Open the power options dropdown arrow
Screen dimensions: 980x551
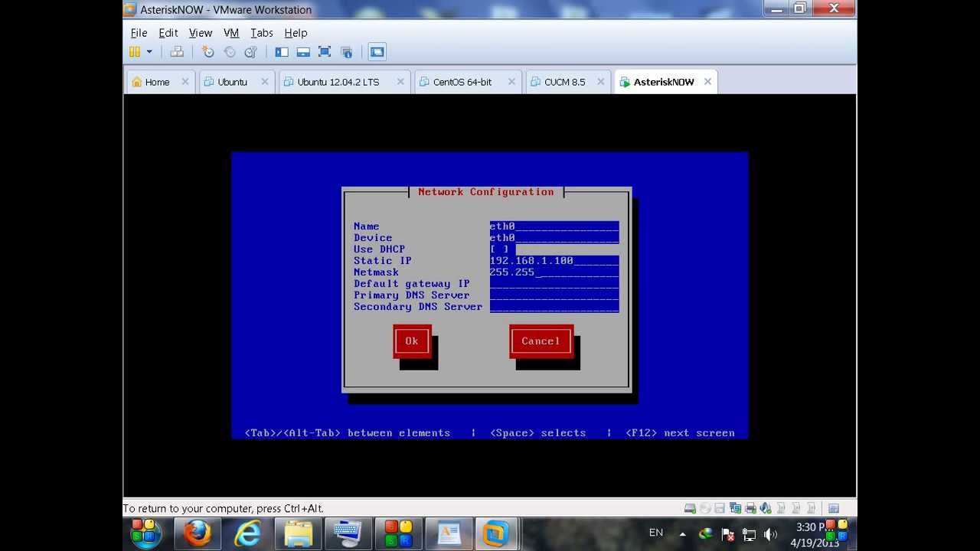[149, 52]
